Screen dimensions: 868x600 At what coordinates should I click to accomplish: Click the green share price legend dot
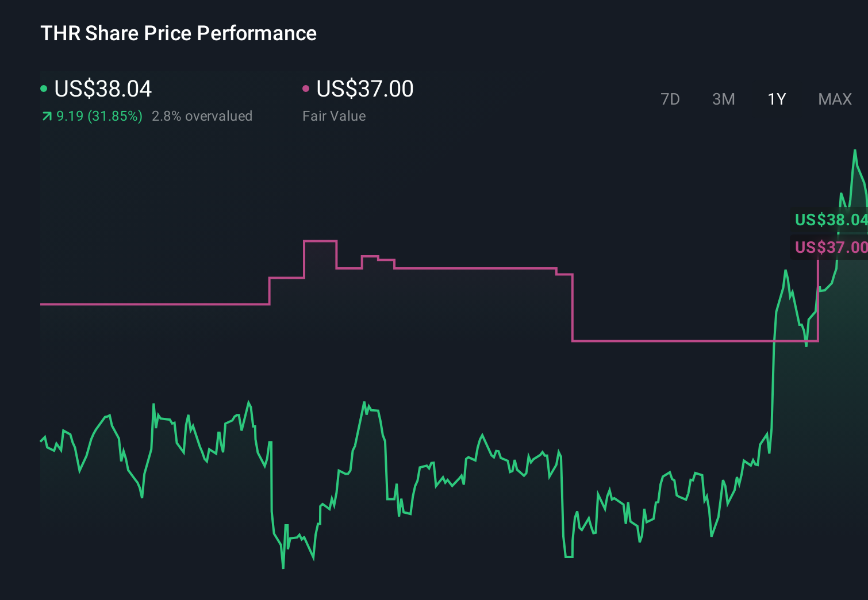coord(44,88)
